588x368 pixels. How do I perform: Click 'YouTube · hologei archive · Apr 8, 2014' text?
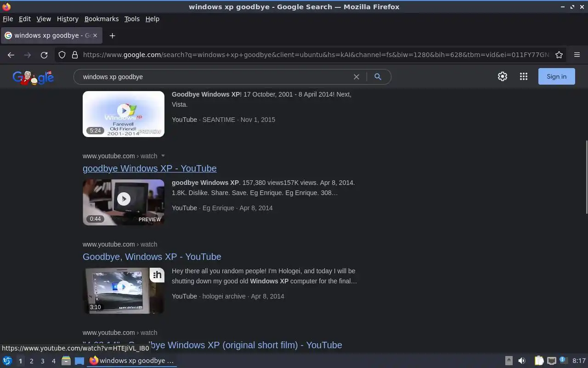coord(228,296)
